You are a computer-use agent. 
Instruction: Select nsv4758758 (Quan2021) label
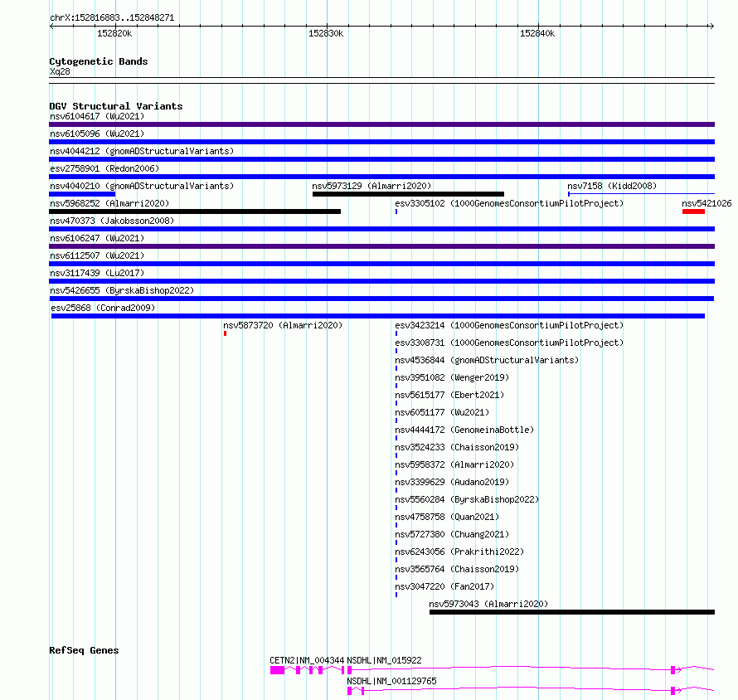447,517
